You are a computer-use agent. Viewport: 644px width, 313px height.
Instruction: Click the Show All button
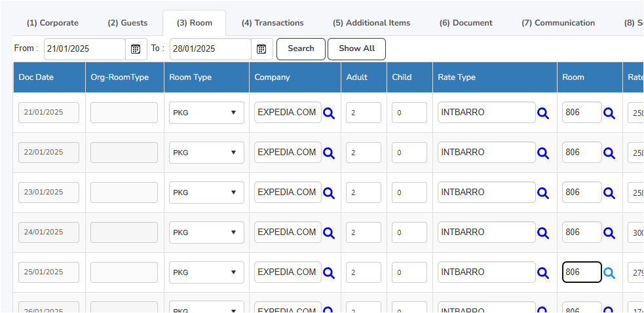356,49
